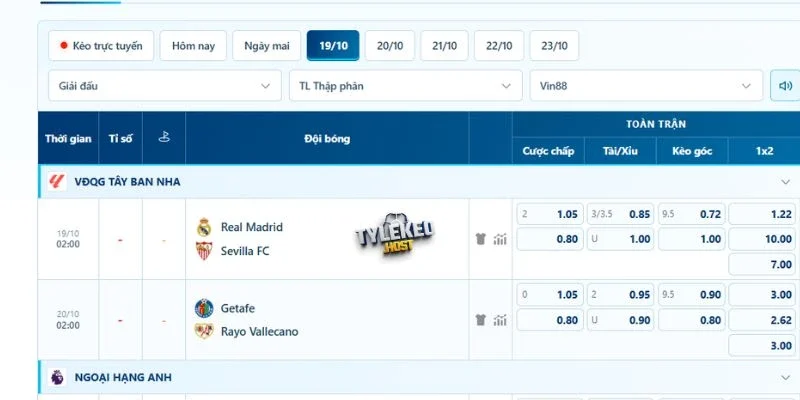Open the Vin88 bookmaker dropdown
This screenshot has width=800, height=400.
pos(646,86)
